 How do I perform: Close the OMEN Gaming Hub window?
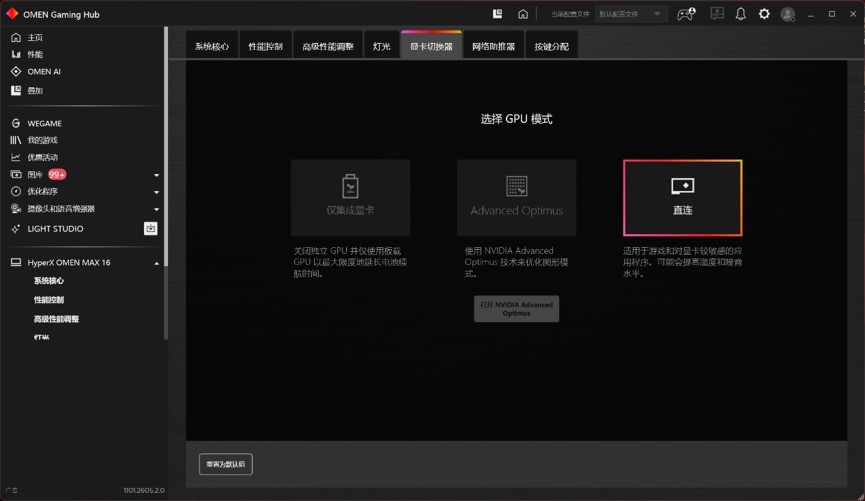click(x=853, y=14)
